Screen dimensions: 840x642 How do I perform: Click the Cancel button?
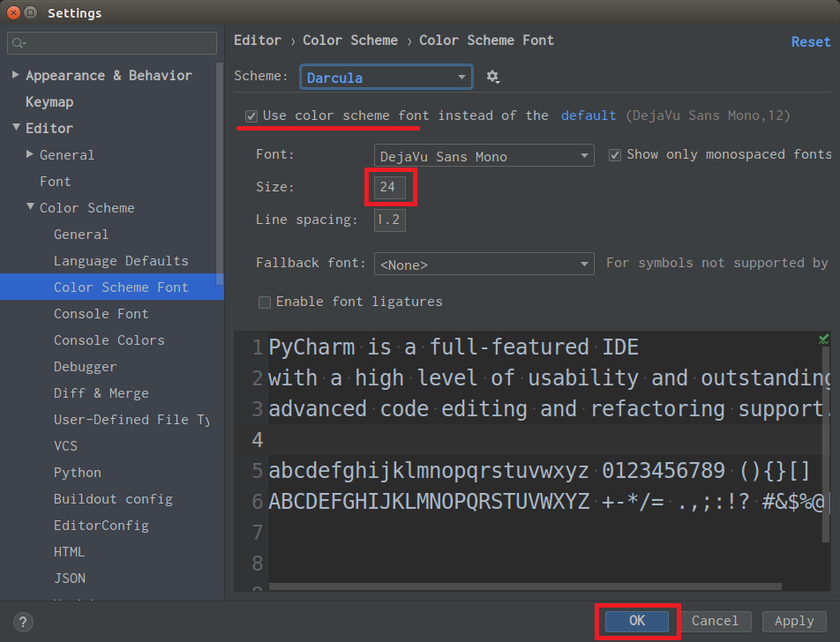coord(715,621)
